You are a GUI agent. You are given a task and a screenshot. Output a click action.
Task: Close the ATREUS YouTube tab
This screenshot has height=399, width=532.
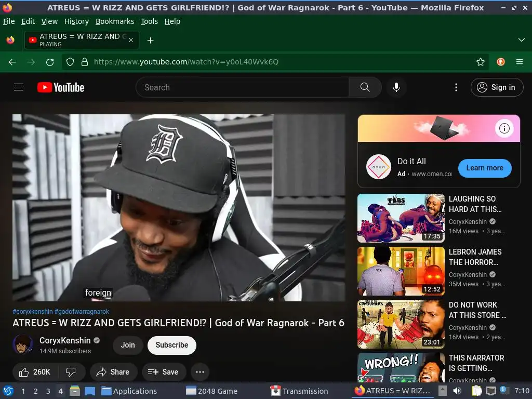point(131,40)
